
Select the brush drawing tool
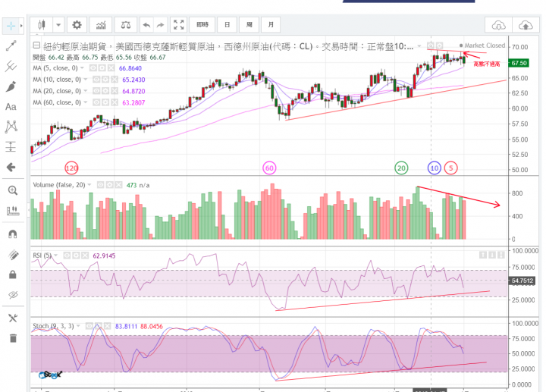click(11, 86)
